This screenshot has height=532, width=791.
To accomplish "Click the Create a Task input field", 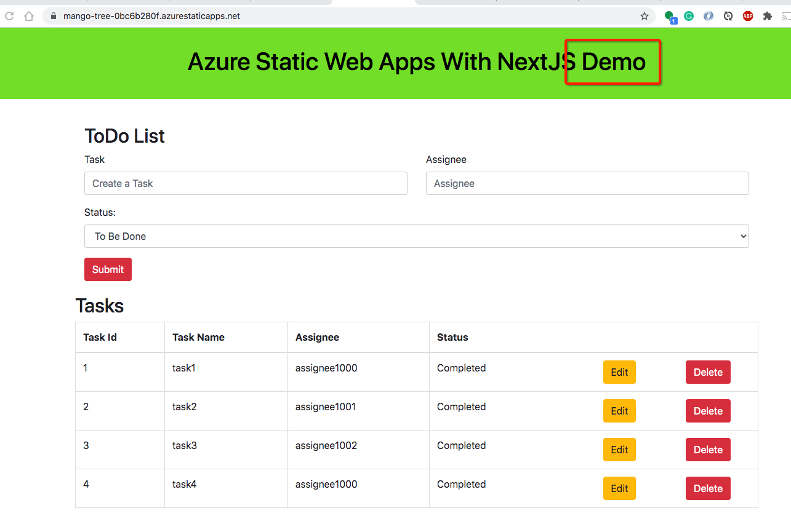I will (246, 183).
